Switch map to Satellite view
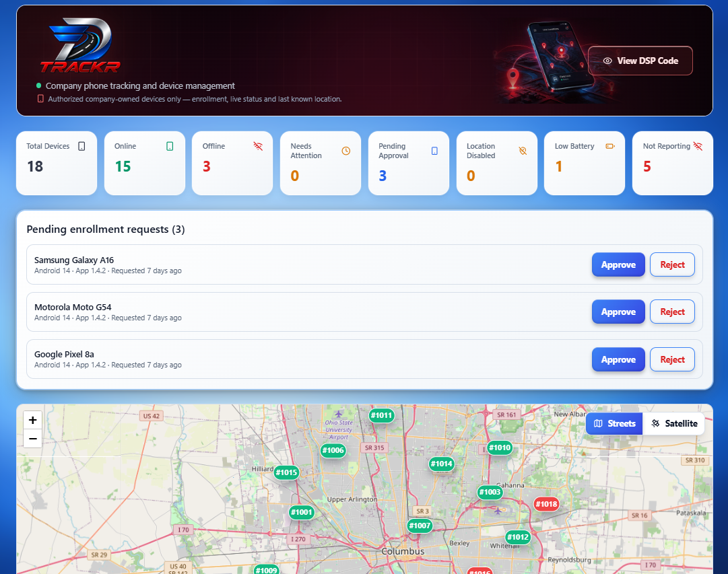This screenshot has width=728, height=574. (x=673, y=424)
